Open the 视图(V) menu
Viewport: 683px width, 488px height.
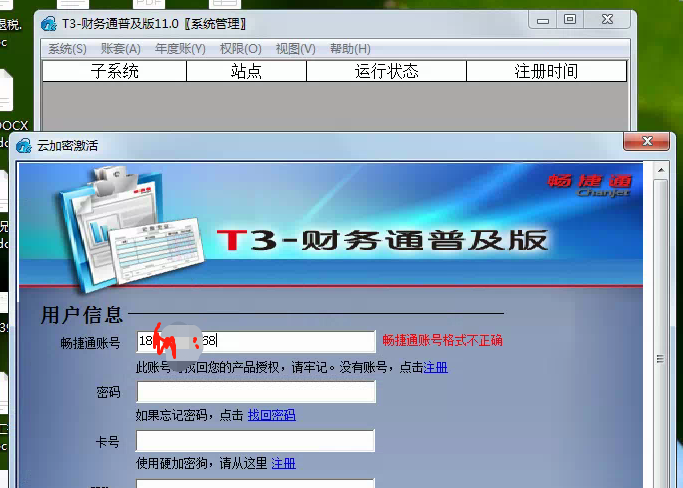295,49
